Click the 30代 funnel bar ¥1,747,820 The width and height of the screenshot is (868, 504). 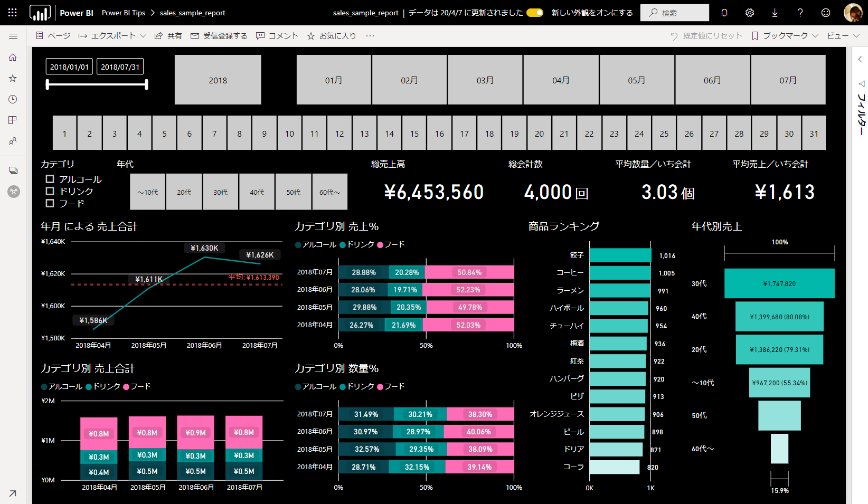779,283
